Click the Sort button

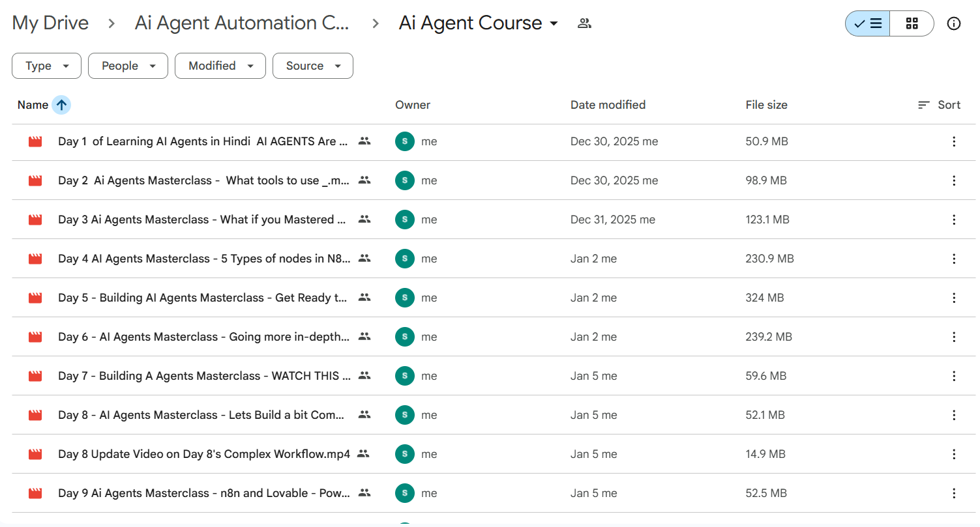click(939, 105)
